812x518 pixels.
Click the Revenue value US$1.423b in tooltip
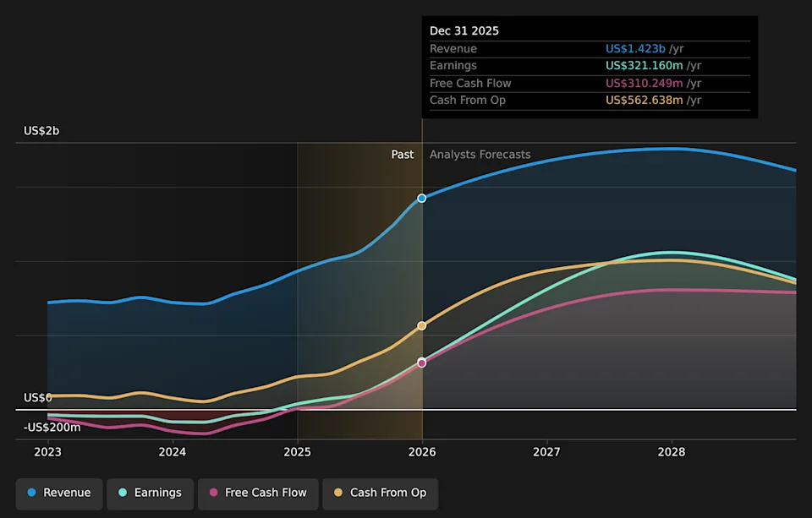click(x=635, y=49)
